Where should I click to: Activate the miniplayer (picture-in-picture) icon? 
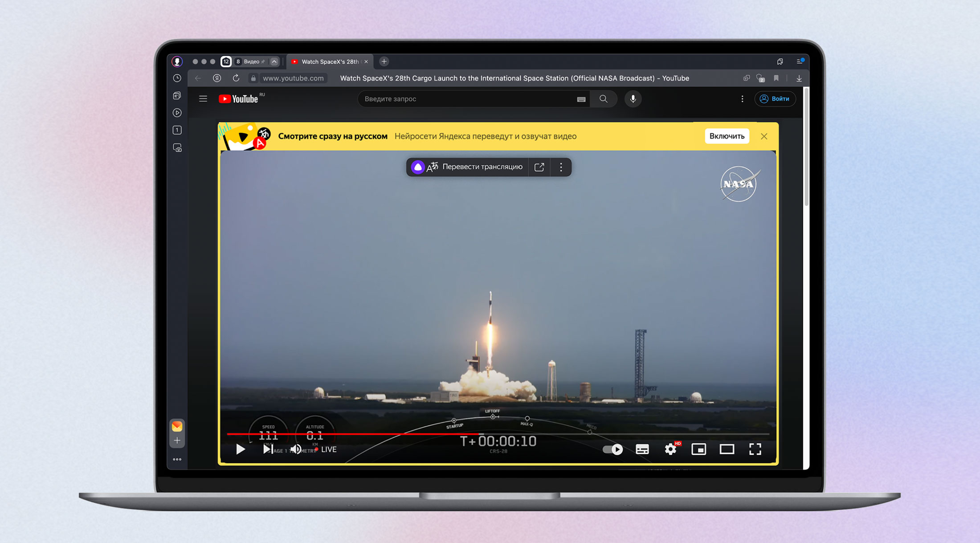pos(698,449)
